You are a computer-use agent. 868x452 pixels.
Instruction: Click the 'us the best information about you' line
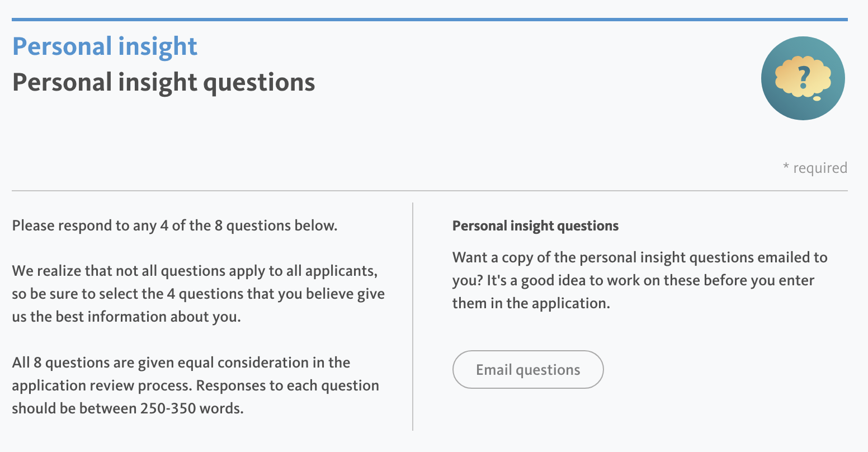(126, 317)
